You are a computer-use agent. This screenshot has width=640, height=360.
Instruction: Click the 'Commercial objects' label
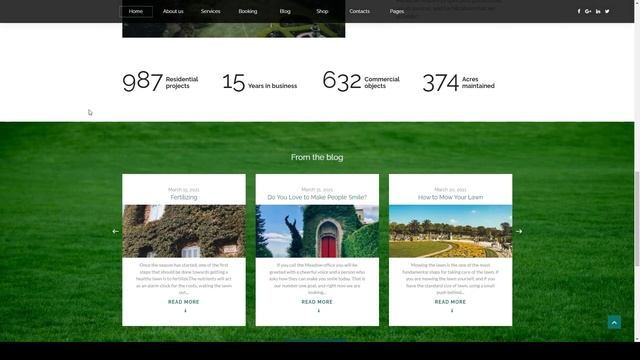pyautogui.click(x=382, y=82)
